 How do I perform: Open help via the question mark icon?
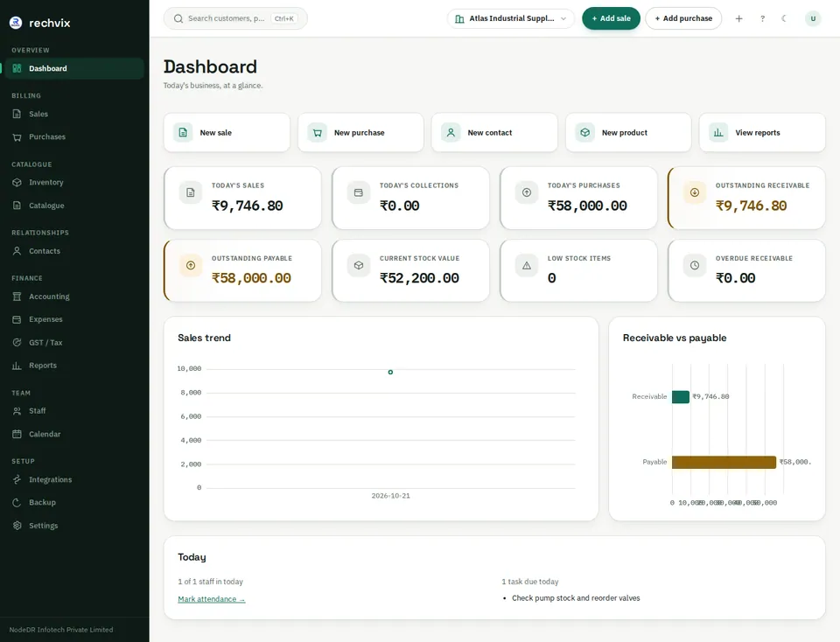coord(762,18)
